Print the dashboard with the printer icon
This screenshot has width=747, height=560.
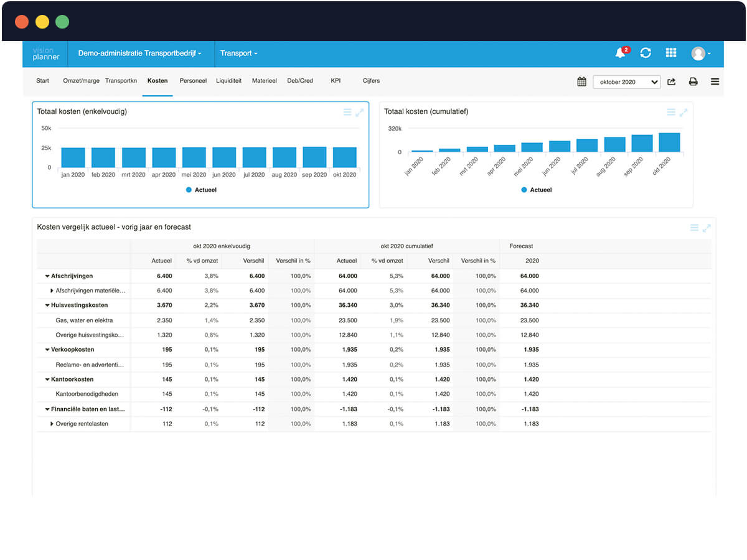click(x=693, y=82)
